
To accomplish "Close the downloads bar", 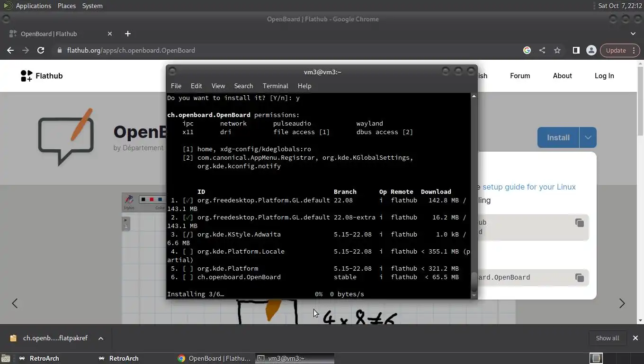I will tap(635, 338).
